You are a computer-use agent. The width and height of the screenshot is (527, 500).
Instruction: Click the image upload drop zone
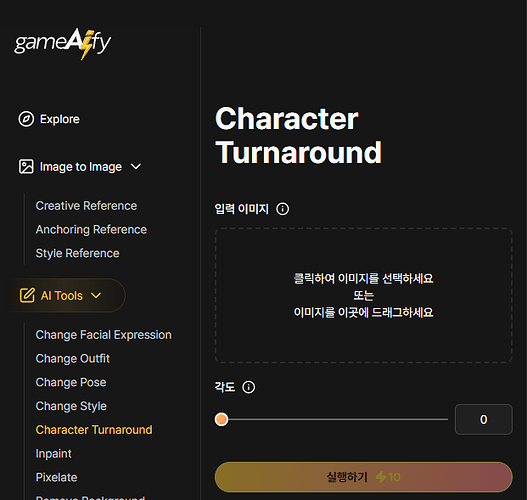364,295
